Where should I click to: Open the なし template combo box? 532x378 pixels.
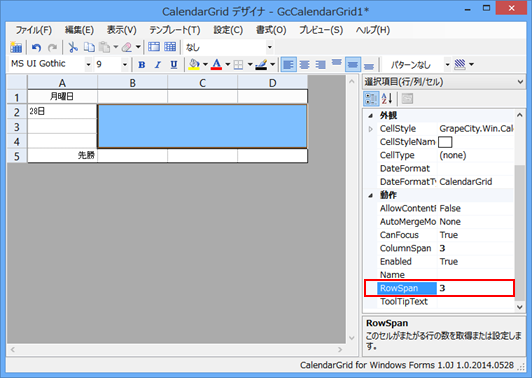click(x=270, y=47)
